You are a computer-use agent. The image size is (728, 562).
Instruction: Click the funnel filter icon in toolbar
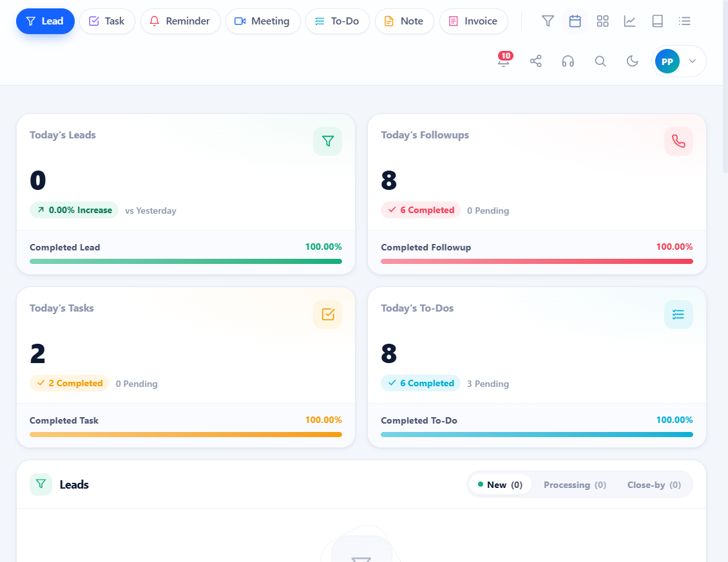point(548,21)
